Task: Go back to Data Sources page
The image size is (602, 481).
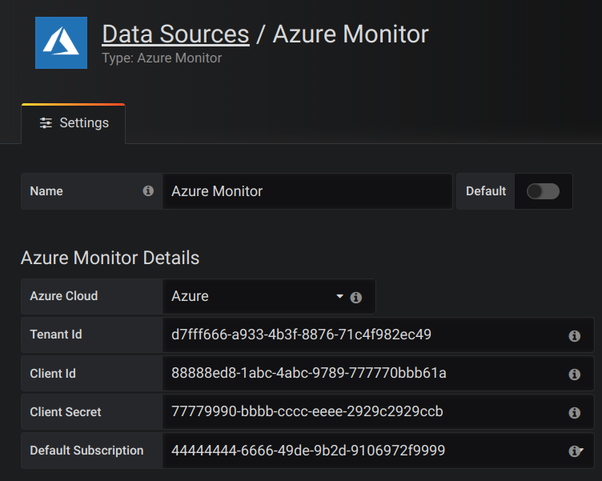Action: [175, 34]
